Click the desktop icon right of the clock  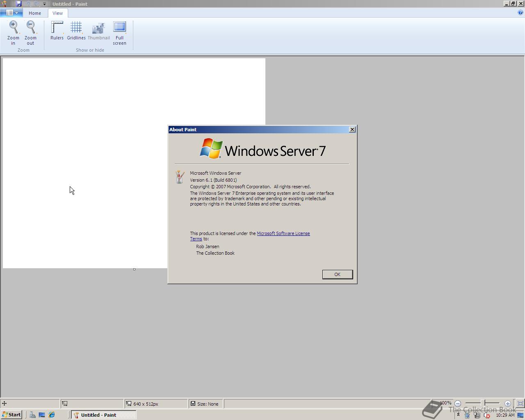[520, 415]
